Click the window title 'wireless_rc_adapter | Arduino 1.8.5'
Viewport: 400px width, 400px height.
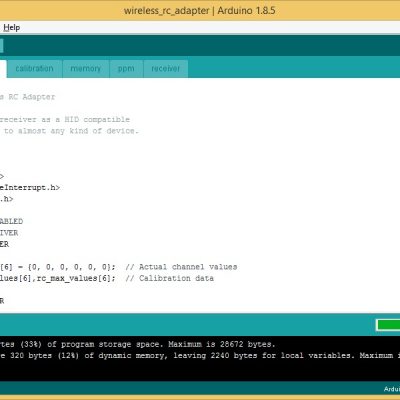[x=200, y=10]
